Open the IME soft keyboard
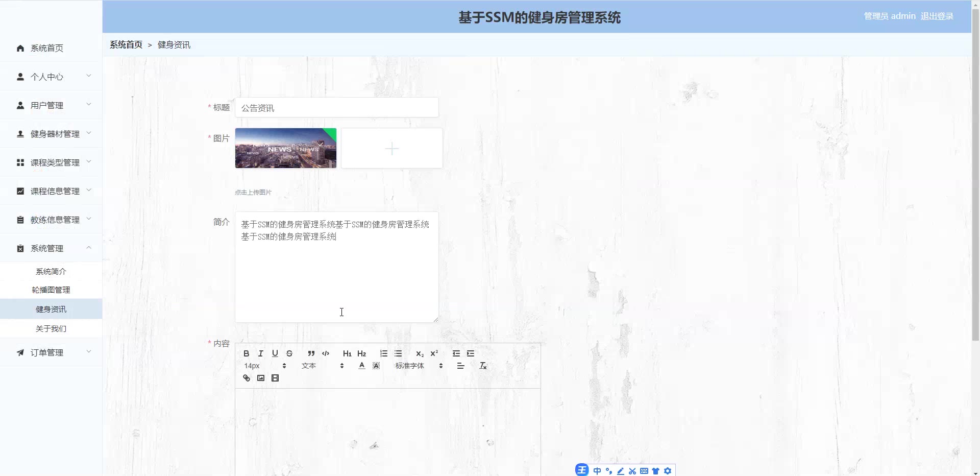 coord(644,471)
